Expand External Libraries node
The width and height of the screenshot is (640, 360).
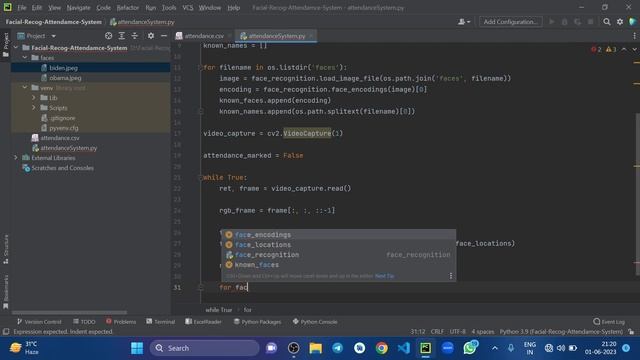[16, 158]
